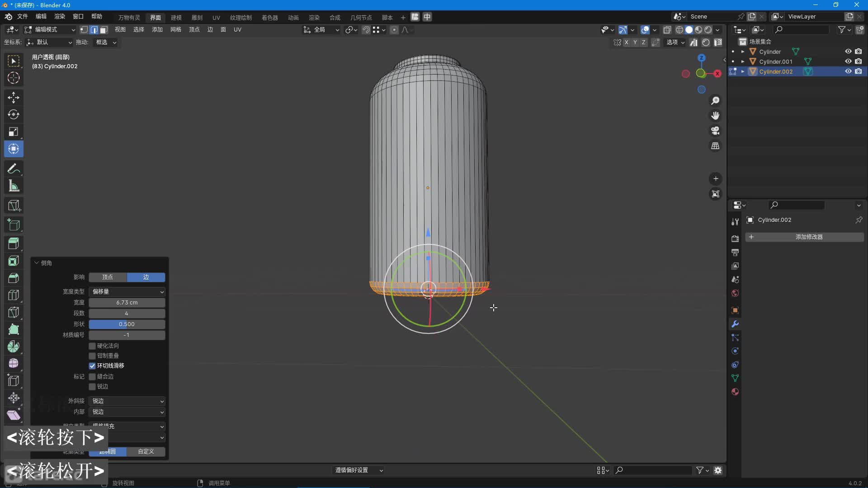Select rendered viewport shading
The image size is (868, 488).
click(708, 30)
